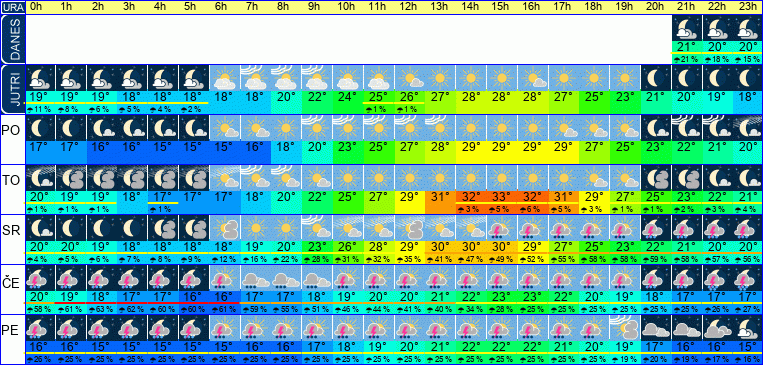This screenshot has height=365, width=763.
Task: Click the TO 15h sunny icon
Action: tap(502, 178)
